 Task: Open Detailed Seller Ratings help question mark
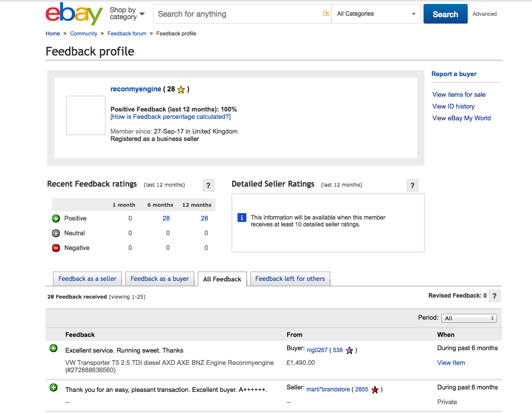(x=413, y=185)
